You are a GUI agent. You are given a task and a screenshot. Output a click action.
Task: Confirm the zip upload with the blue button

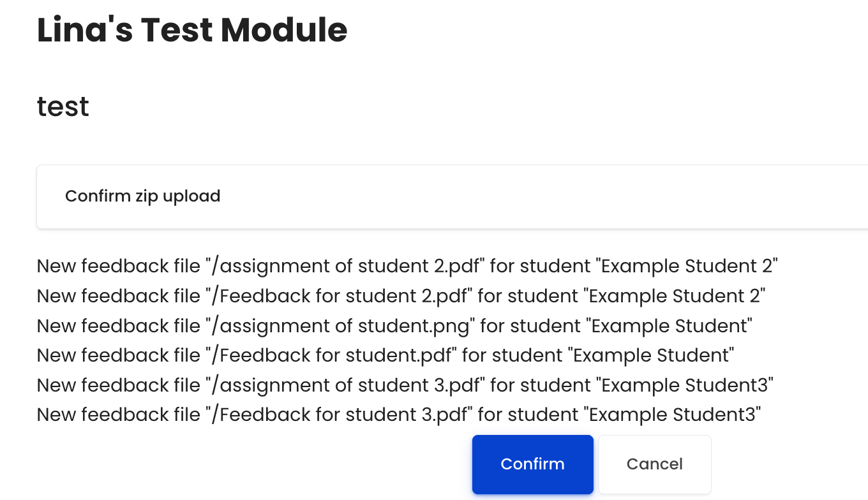coord(533,464)
